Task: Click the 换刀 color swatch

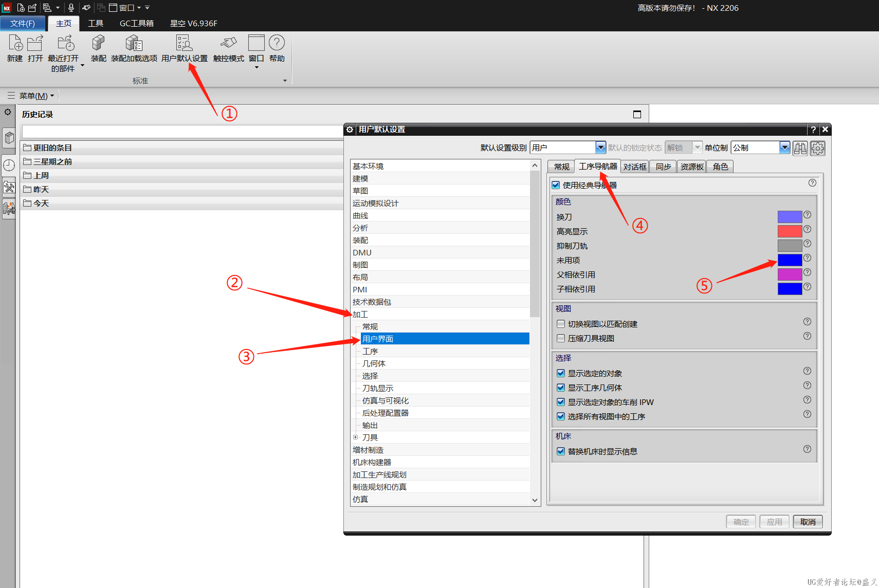Action: pyautogui.click(x=790, y=217)
